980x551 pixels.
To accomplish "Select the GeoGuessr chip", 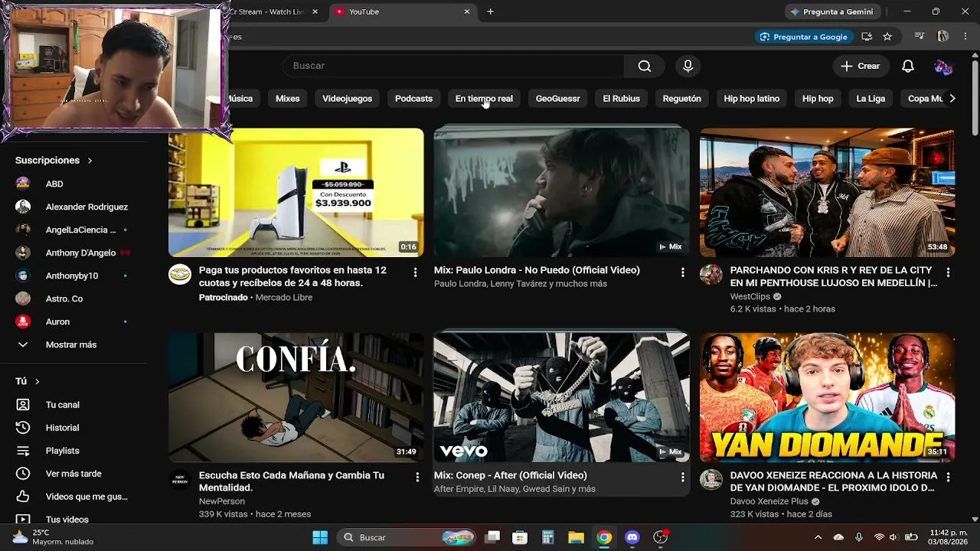I will pos(557,99).
